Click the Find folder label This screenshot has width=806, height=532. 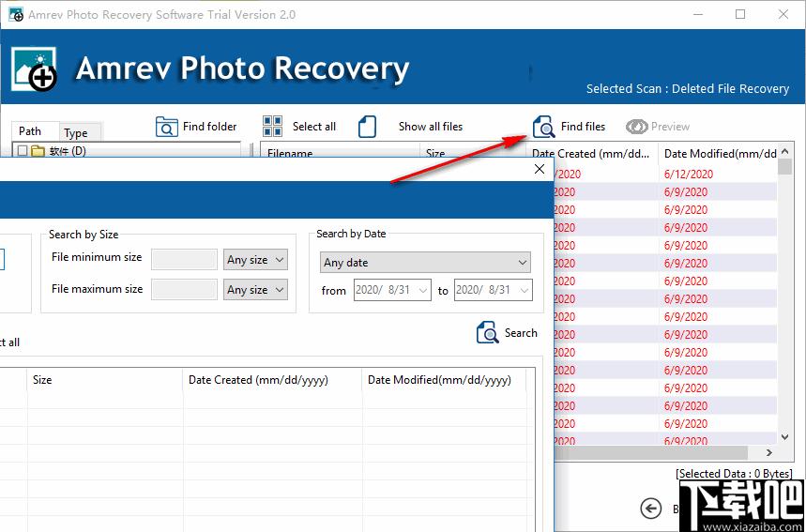click(x=210, y=127)
